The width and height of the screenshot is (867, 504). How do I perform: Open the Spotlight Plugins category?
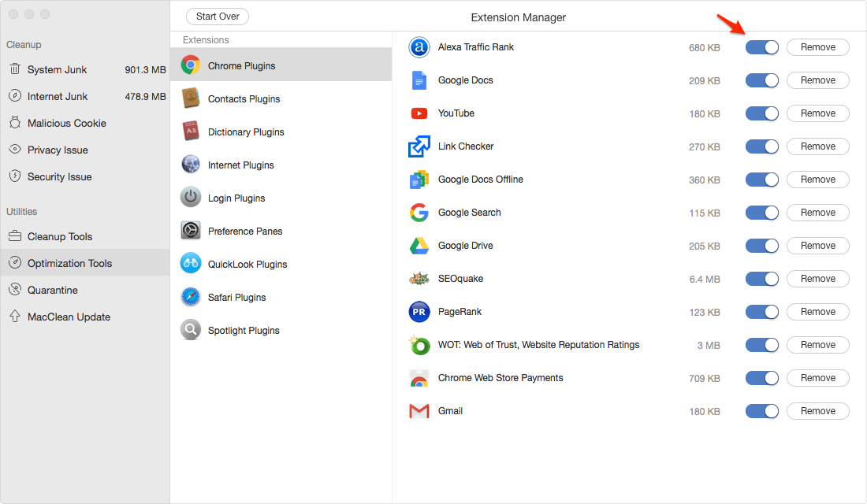pyautogui.click(x=281, y=330)
